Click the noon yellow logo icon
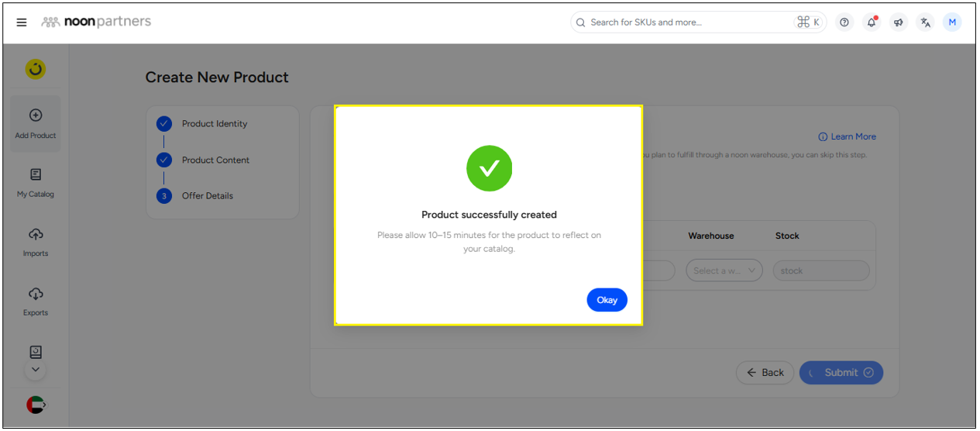The width and height of the screenshot is (980, 431). pyautogui.click(x=36, y=70)
